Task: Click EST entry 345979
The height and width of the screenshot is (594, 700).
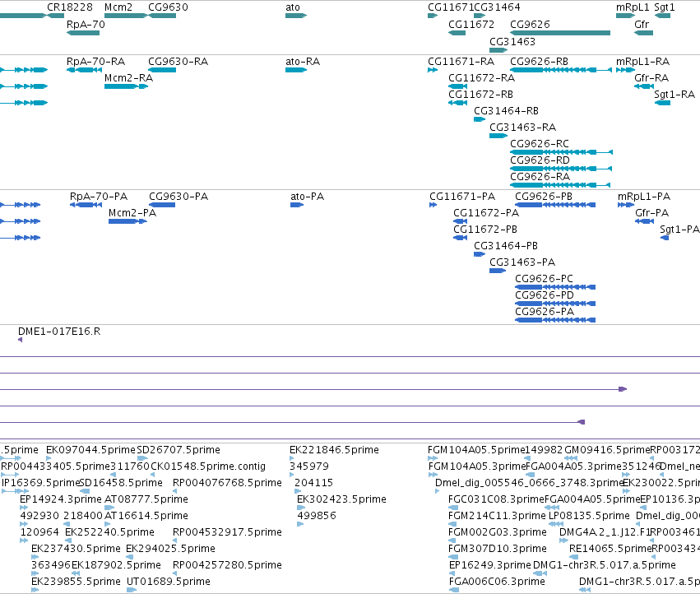Action: (x=309, y=466)
